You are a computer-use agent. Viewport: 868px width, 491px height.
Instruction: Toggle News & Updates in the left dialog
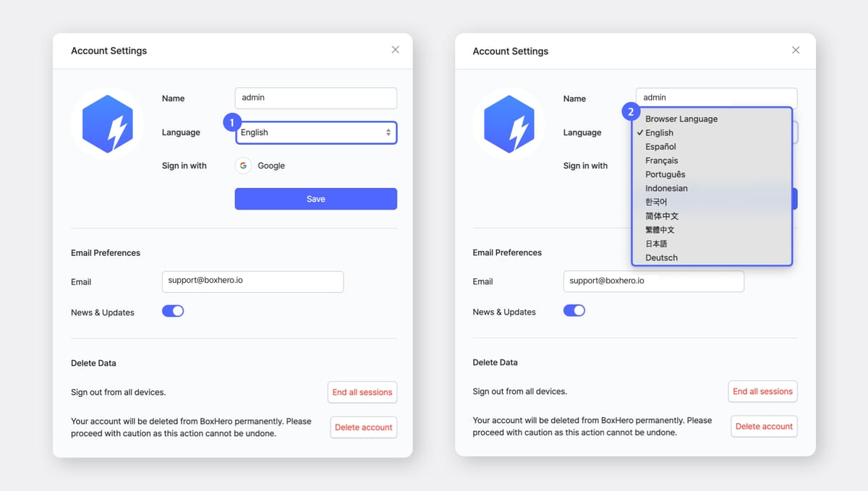click(173, 311)
